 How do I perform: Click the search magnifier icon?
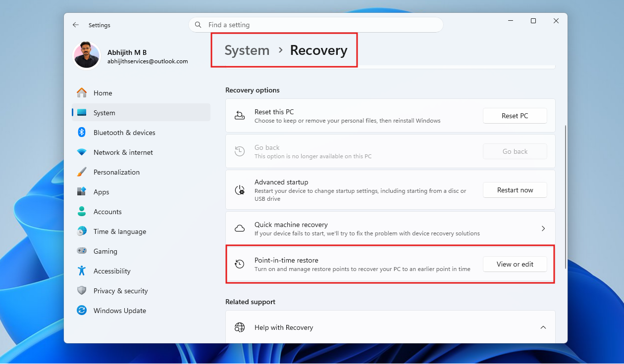[x=198, y=25]
